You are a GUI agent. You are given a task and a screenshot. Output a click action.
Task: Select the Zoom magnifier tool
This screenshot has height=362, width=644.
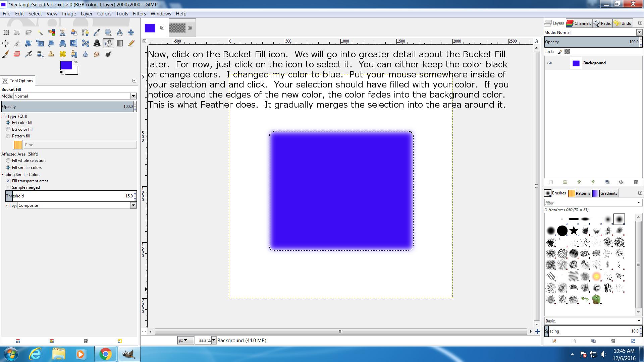[x=108, y=33]
